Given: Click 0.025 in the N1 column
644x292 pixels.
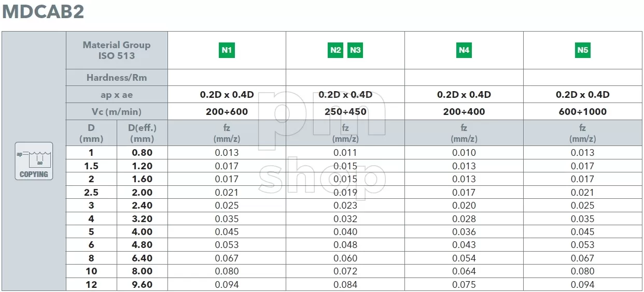Looking at the screenshot, I should pyautogui.click(x=227, y=206).
